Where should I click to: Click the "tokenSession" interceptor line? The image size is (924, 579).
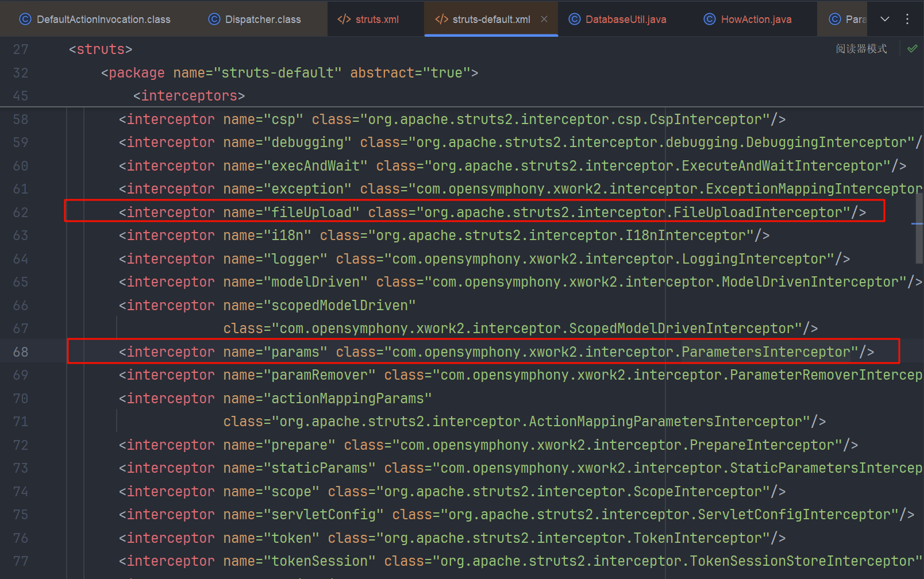(520, 561)
